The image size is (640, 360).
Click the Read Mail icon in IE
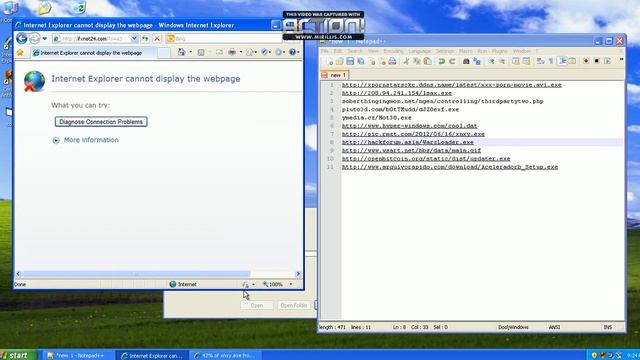(219, 52)
